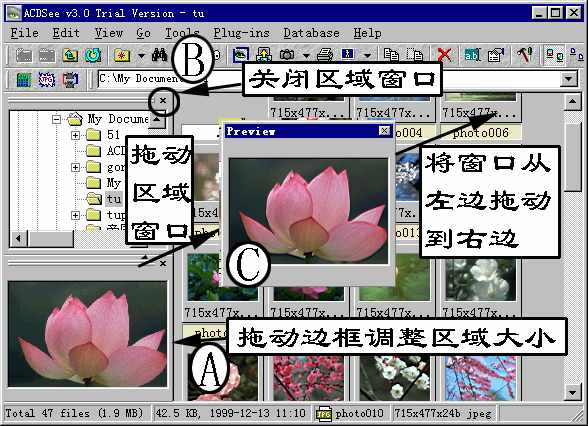Close the floating Preview window
This screenshot has height=426, width=588.
384,131
